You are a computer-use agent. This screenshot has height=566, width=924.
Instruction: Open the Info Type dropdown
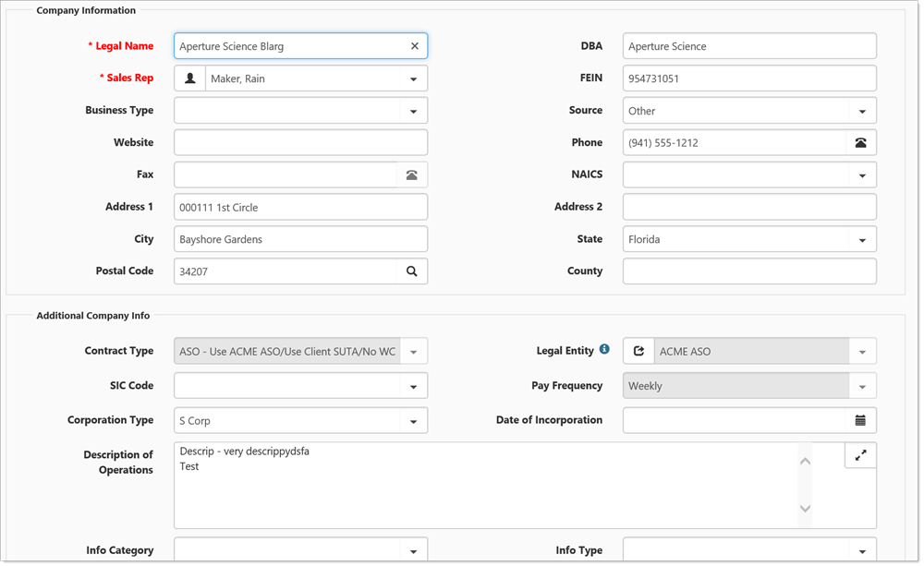click(861, 551)
